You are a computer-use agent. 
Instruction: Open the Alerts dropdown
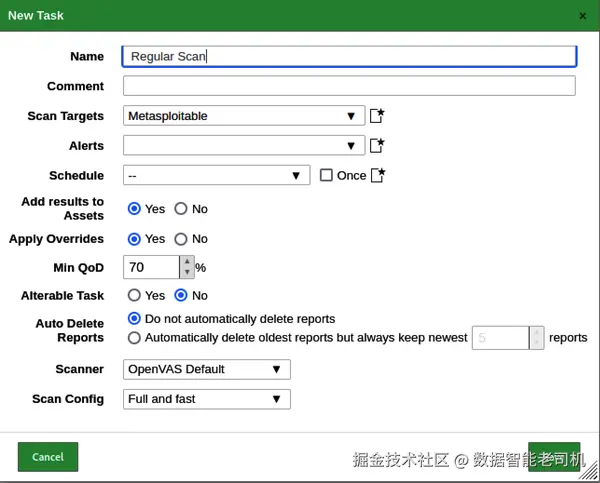tap(244, 145)
